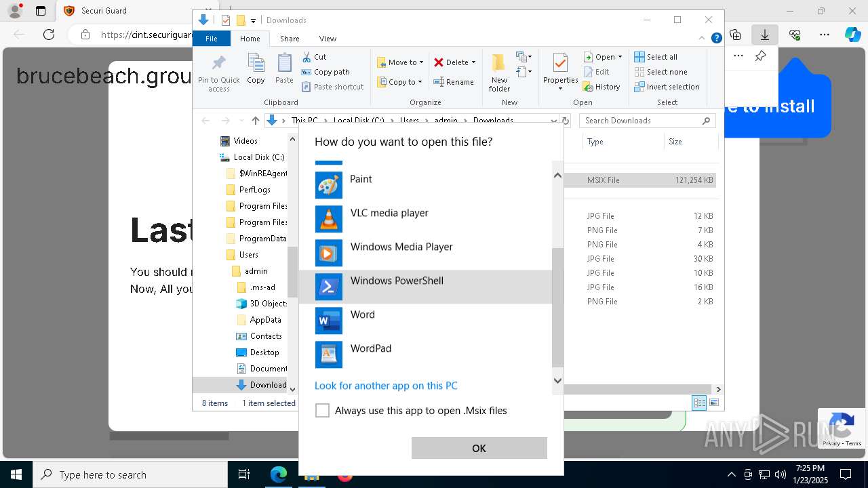Open History from the ribbon
The image size is (868, 488).
(601, 87)
